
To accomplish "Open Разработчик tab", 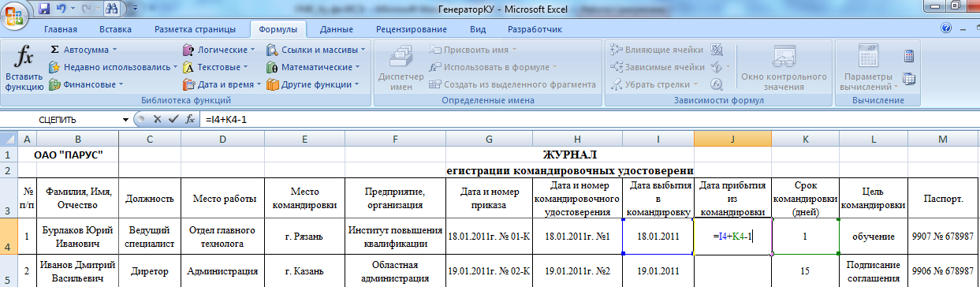I will coord(535,29).
